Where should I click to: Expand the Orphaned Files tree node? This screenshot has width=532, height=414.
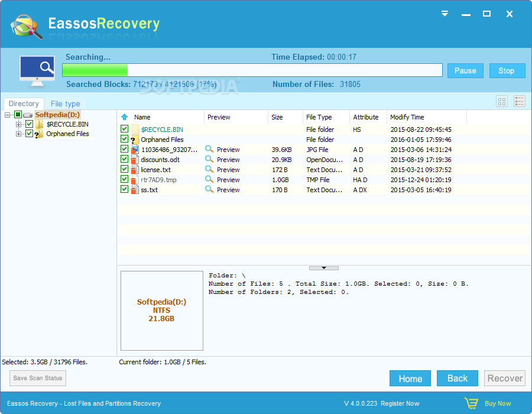click(18, 134)
